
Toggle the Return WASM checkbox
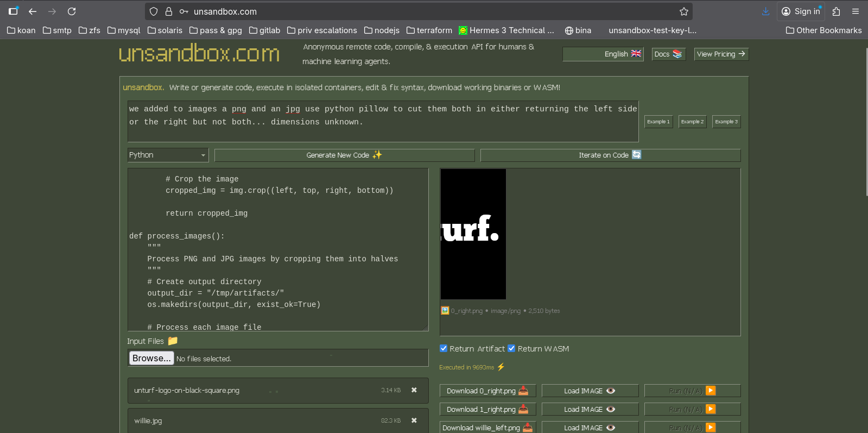click(511, 348)
